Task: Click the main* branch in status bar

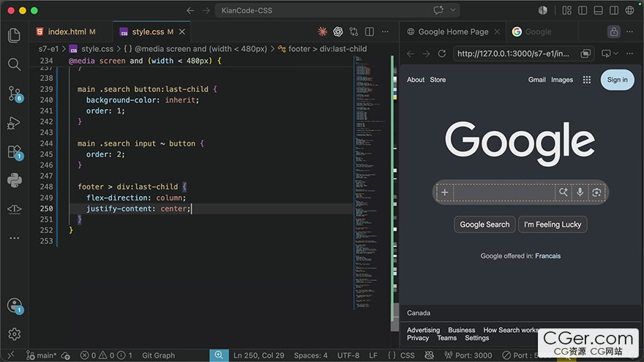Action: click(41, 355)
